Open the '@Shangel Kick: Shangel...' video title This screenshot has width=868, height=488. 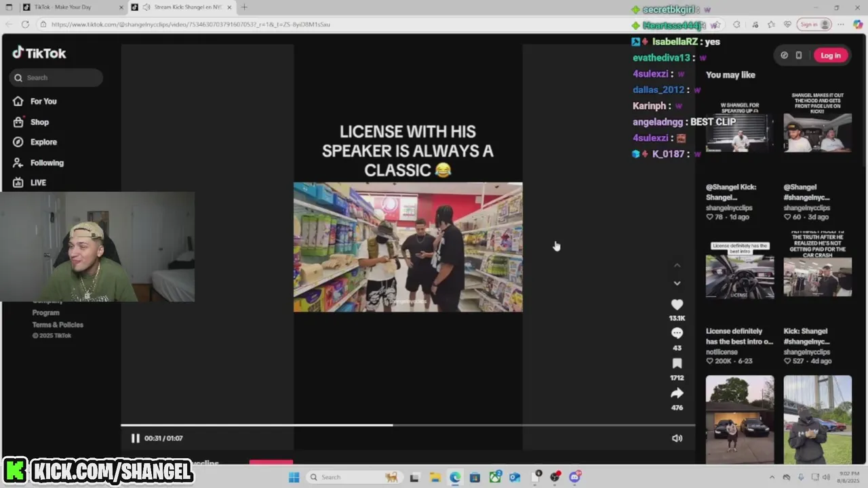[x=731, y=192]
